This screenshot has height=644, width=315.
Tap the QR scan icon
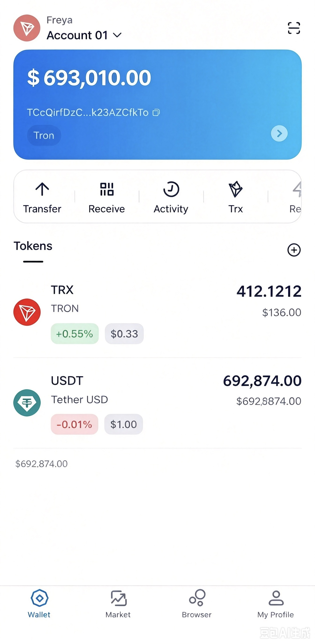tap(294, 28)
